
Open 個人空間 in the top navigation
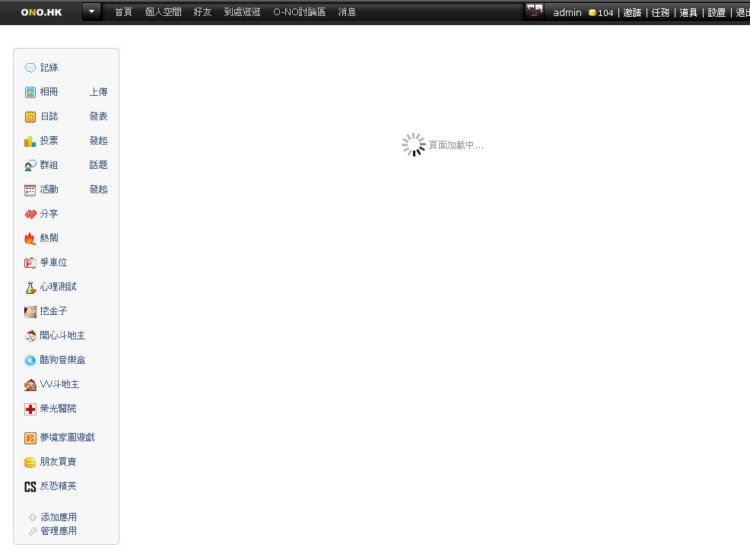point(163,12)
